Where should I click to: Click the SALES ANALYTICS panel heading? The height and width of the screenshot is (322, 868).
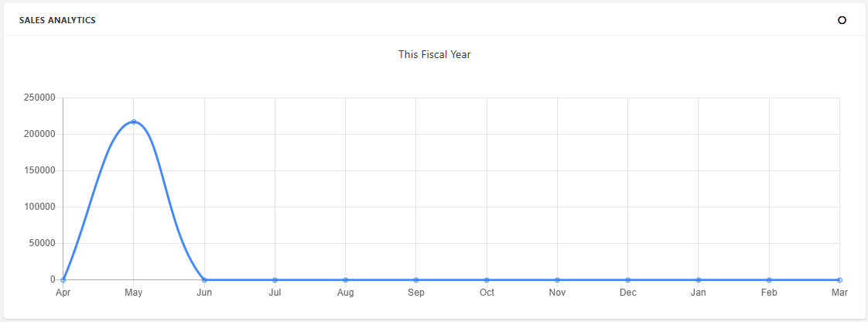click(x=57, y=20)
